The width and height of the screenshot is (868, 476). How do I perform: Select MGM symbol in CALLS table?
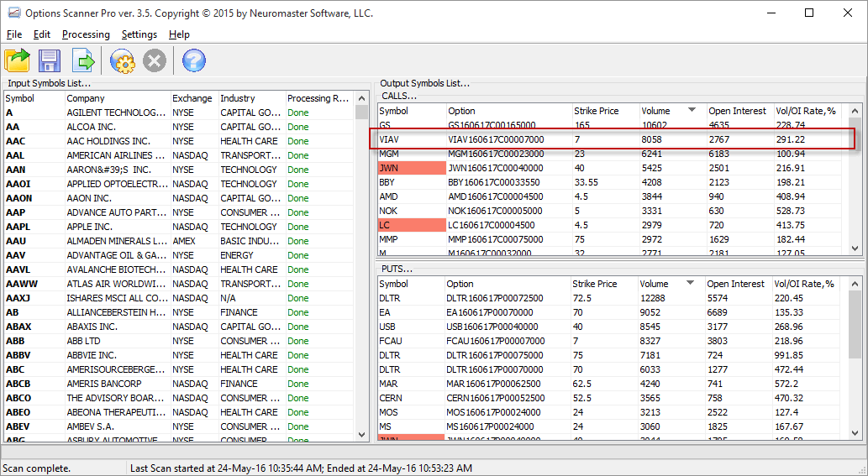388,154
